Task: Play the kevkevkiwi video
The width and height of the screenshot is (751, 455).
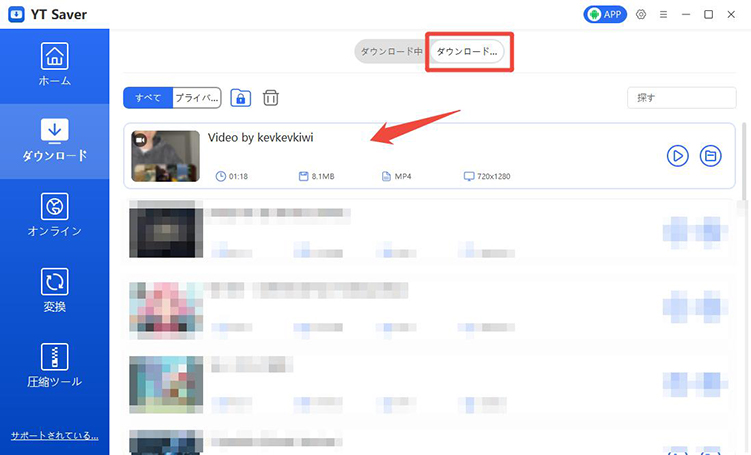Action: coord(677,156)
